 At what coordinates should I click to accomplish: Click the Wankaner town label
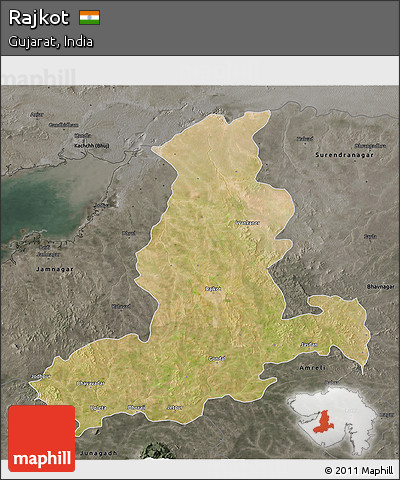(248, 223)
